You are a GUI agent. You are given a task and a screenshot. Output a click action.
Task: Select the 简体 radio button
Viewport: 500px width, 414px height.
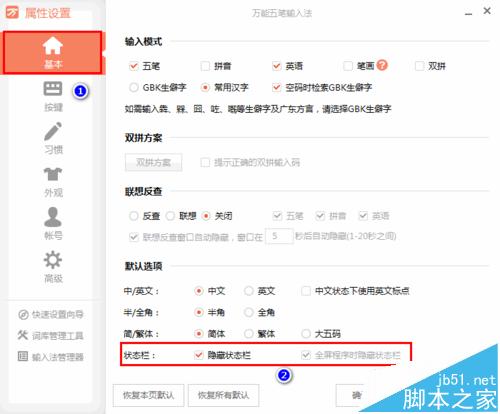199,333
